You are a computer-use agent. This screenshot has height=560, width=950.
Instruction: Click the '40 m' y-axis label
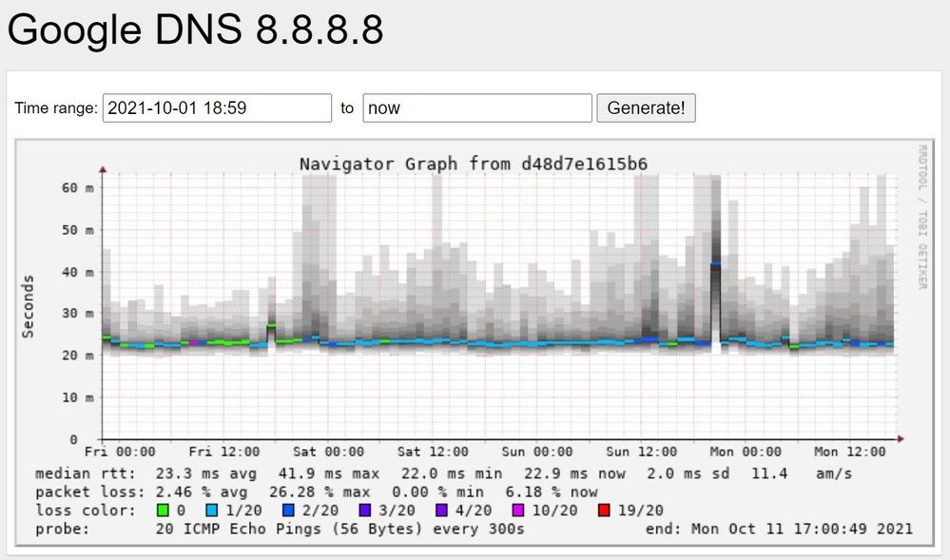(x=78, y=272)
